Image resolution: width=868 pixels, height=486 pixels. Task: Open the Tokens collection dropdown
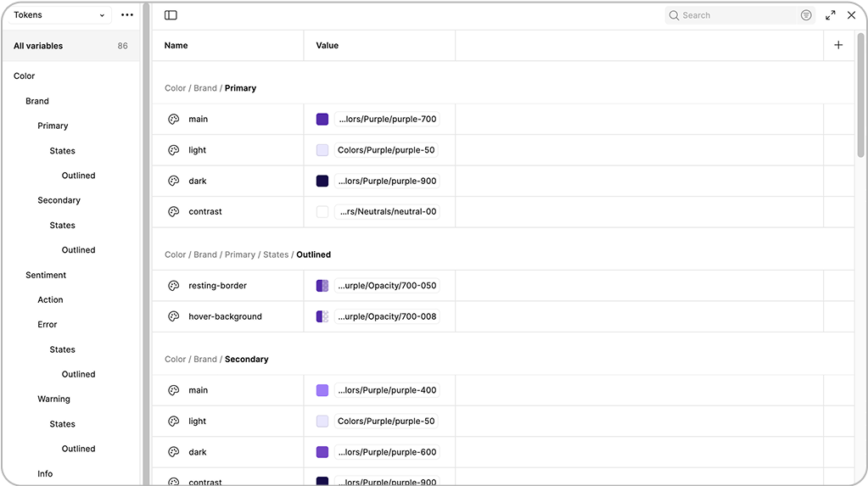coord(59,15)
